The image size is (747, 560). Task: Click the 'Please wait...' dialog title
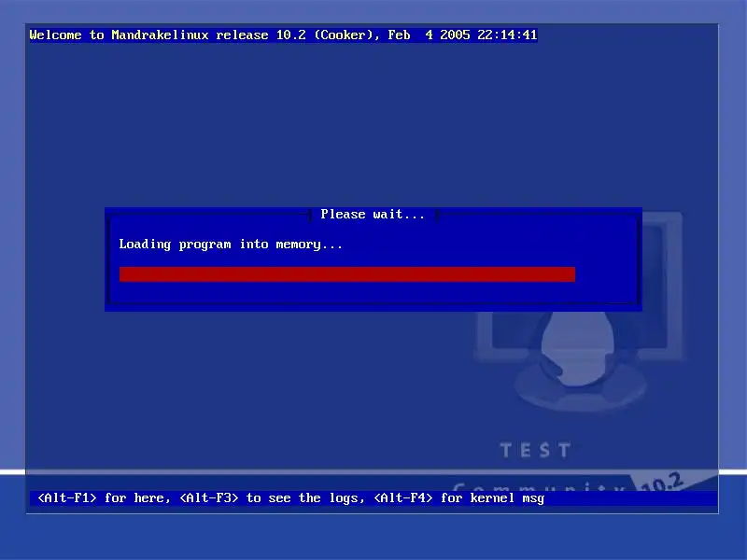coord(373,215)
